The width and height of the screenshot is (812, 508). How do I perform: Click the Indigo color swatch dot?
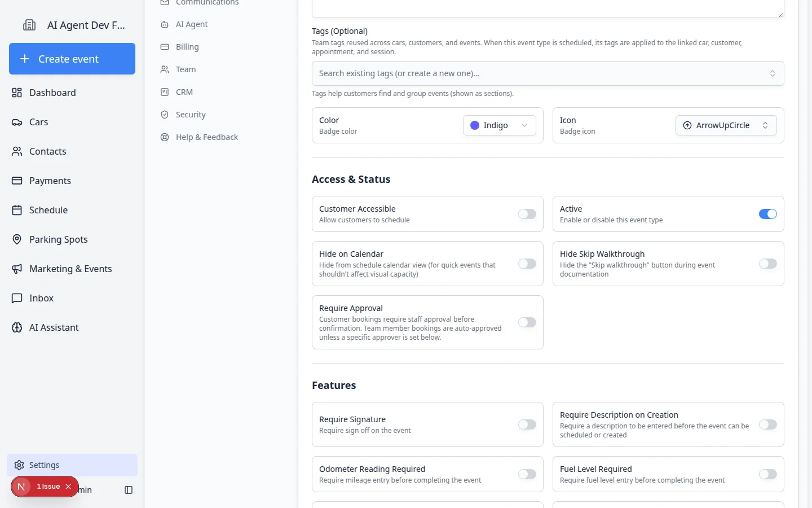pyautogui.click(x=475, y=125)
